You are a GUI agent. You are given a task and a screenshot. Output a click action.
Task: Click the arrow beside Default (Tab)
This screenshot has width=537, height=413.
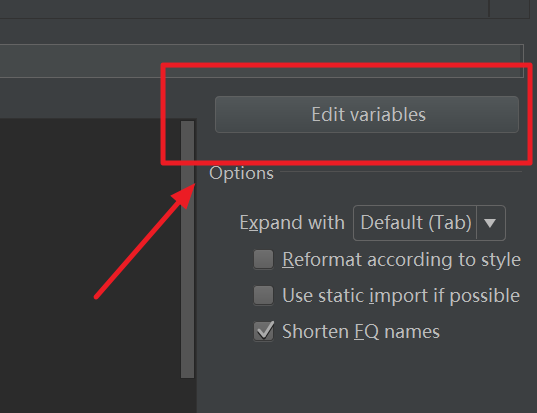pos(490,223)
